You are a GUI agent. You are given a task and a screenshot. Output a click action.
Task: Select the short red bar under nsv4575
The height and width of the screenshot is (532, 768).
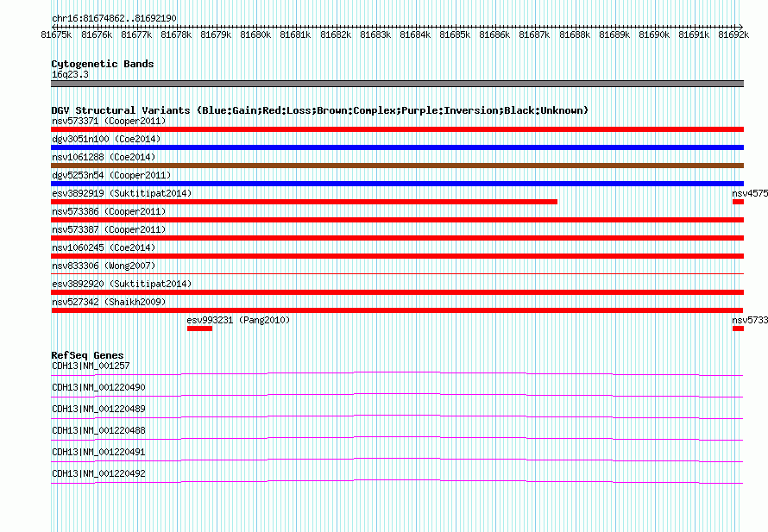738,202
